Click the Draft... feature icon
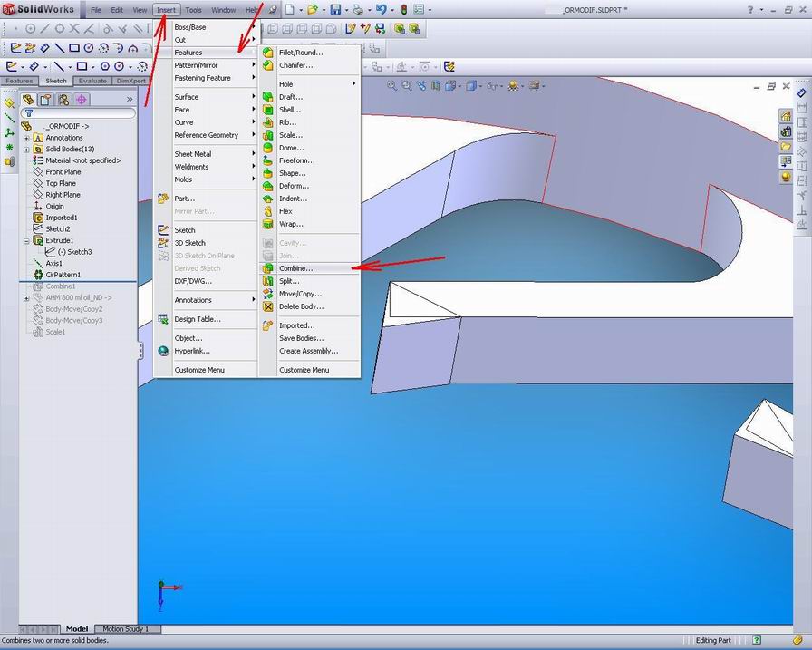The image size is (812, 650). [x=267, y=97]
